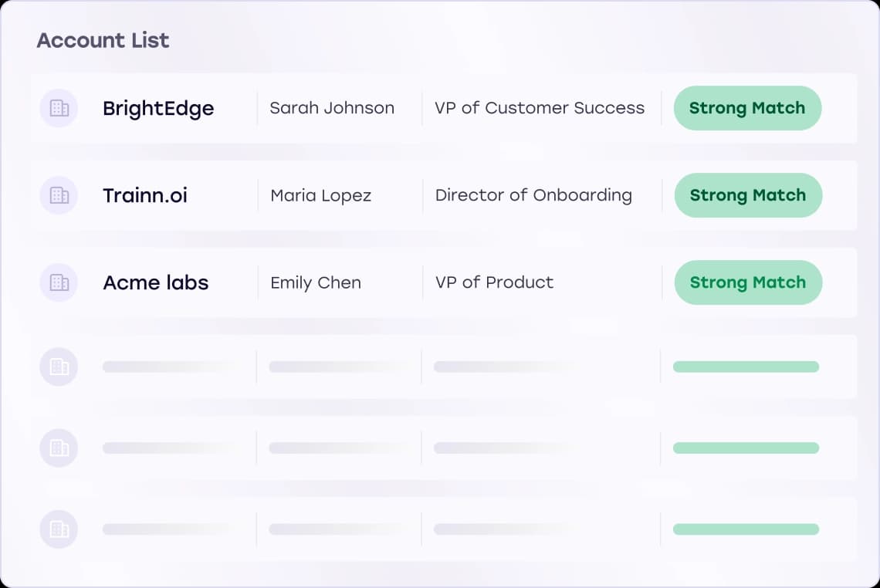
Task: Select the Strong Match badge beside Emily Chen
Action: 747,282
